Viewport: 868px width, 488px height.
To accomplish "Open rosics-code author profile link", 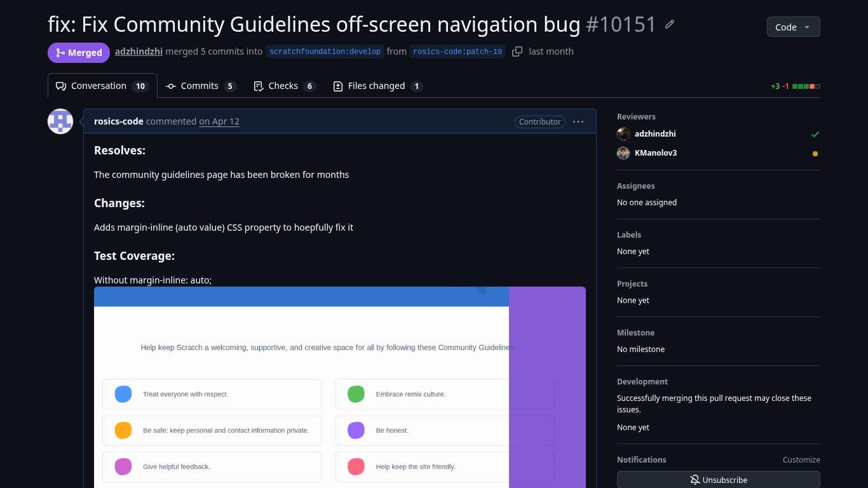I will pyautogui.click(x=119, y=121).
